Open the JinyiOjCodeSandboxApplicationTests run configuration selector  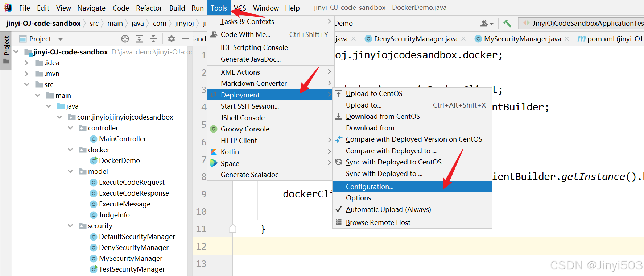pos(581,24)
